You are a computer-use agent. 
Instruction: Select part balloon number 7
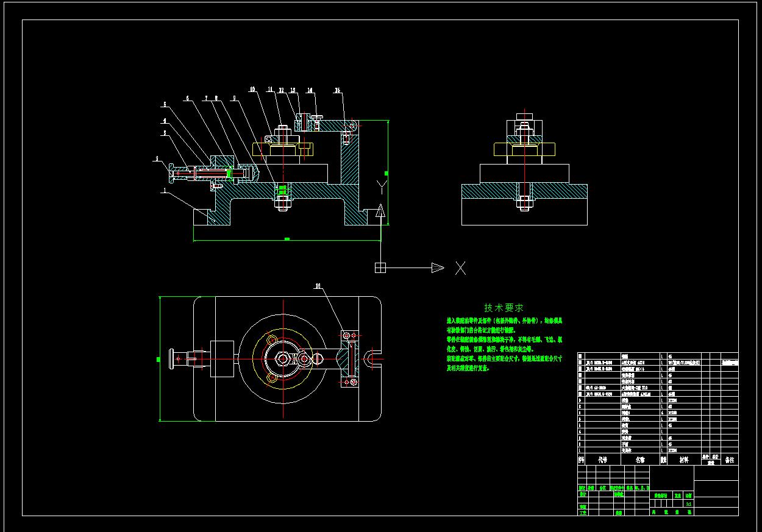207,98
